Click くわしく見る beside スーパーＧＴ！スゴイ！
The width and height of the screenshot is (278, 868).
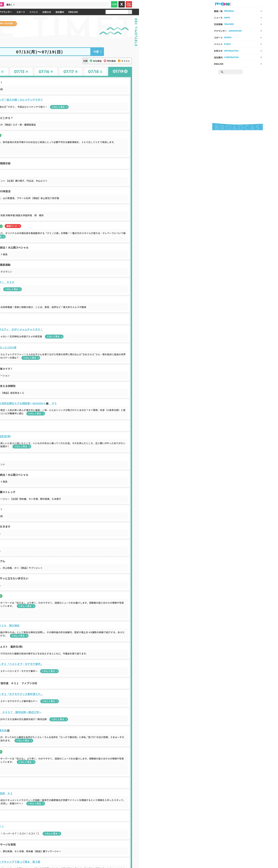pos(52,834)
